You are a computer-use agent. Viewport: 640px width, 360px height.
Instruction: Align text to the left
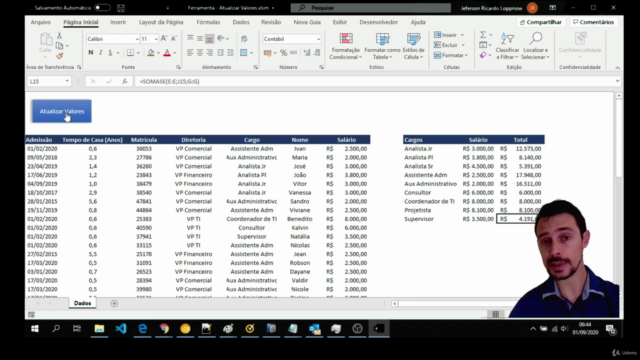190,53
